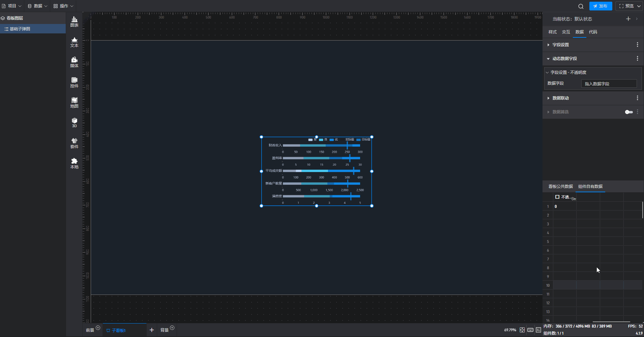Screen dimensions: 644x337
Task: Open the 3D components icon
Action: click(x=74, y=122)
